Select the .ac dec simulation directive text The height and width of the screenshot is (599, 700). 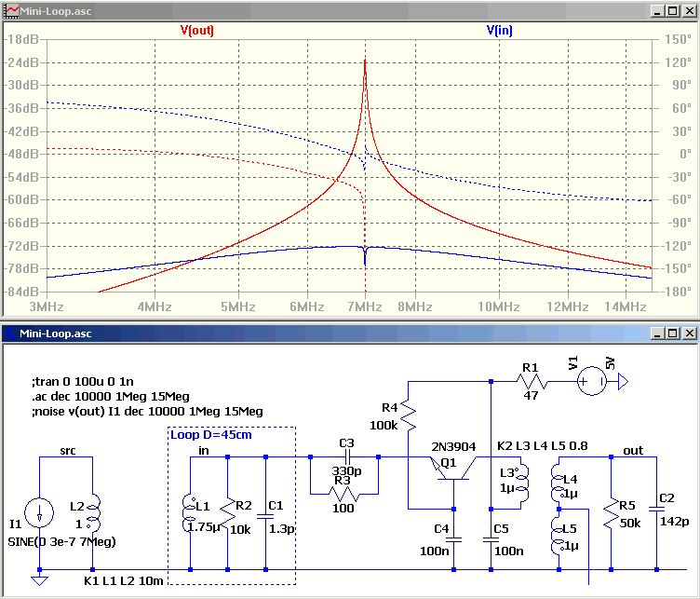point(110,396)
